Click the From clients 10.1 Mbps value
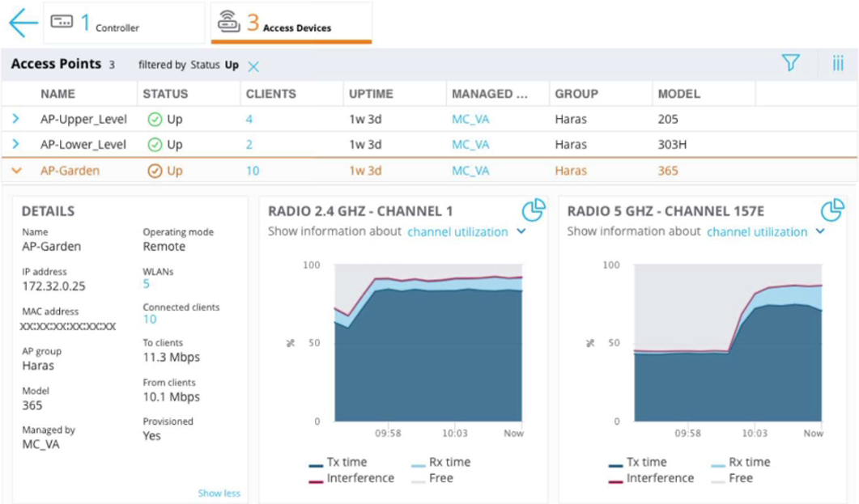The height and width of the screenshot is (504, 859). [172, 396]
